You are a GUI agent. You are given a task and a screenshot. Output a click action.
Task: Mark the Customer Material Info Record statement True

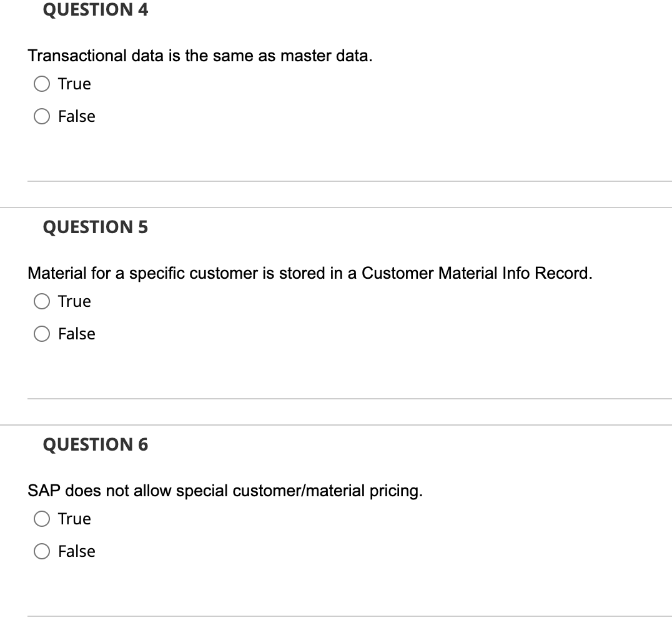pos(41,301)
